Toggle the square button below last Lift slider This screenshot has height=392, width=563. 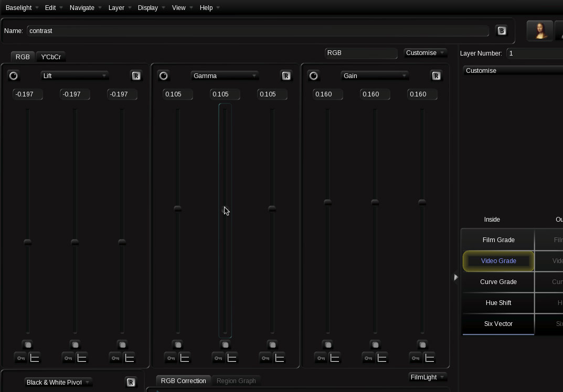[x=122, y=345]
